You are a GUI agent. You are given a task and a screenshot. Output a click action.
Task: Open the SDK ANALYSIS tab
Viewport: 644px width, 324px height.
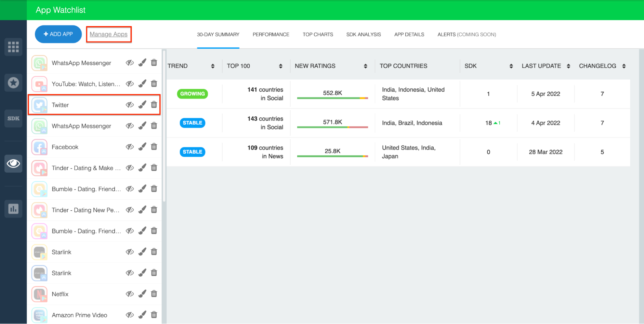point(363,34)
